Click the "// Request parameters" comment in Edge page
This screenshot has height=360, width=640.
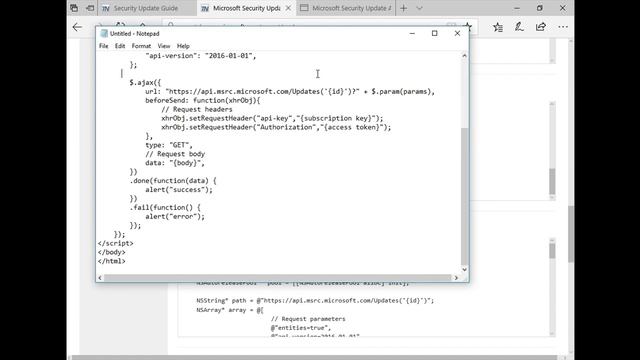point(308,319)
